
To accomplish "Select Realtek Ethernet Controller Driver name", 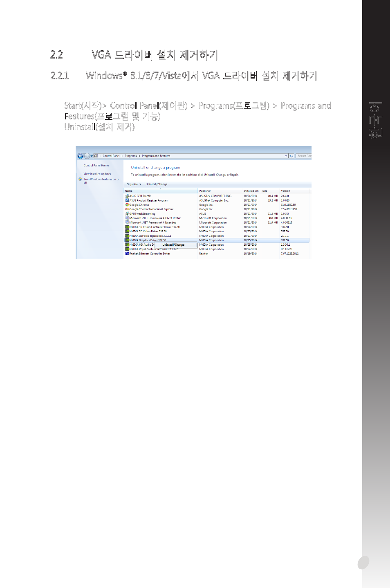I will (150, 254).
